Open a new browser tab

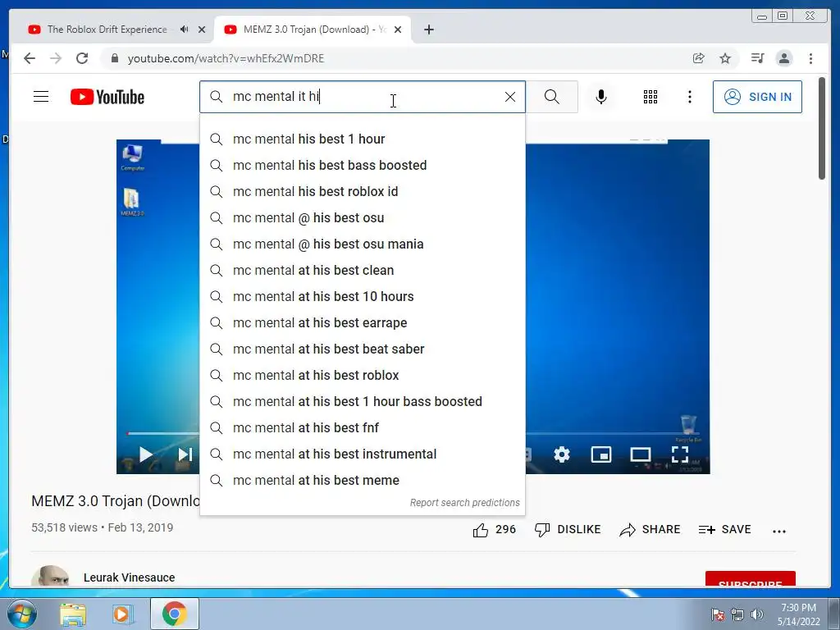(428, 30)
